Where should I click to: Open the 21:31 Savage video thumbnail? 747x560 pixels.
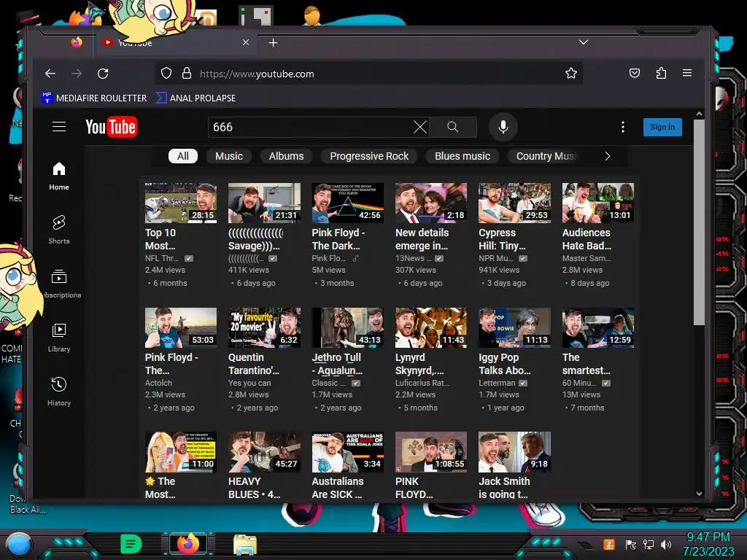click(264, 203)
